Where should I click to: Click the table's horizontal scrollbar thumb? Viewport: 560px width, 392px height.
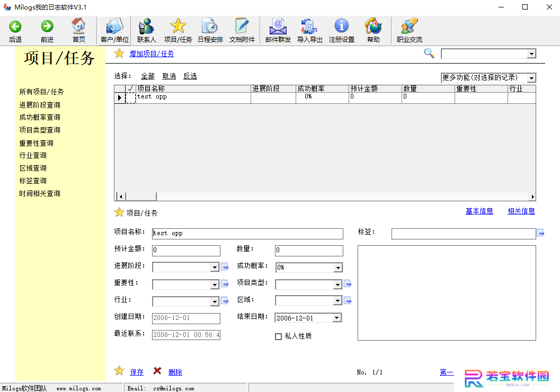pos(141,197)
